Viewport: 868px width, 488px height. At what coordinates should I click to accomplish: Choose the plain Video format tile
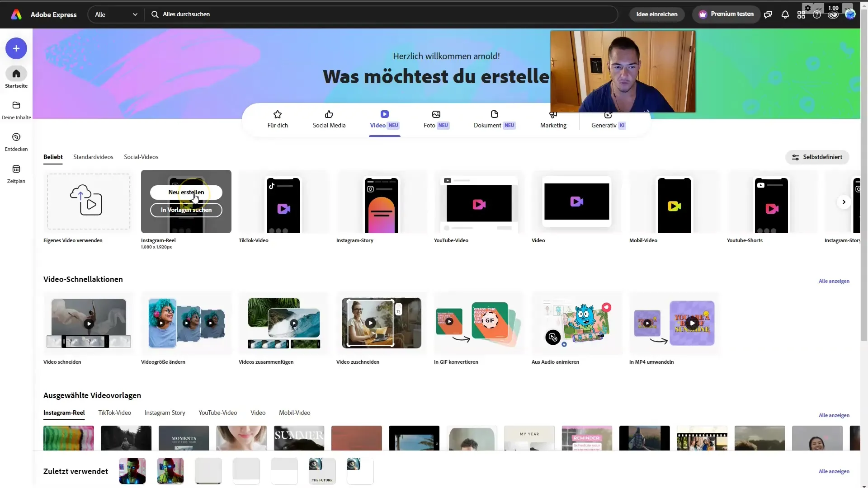[577, 202]
